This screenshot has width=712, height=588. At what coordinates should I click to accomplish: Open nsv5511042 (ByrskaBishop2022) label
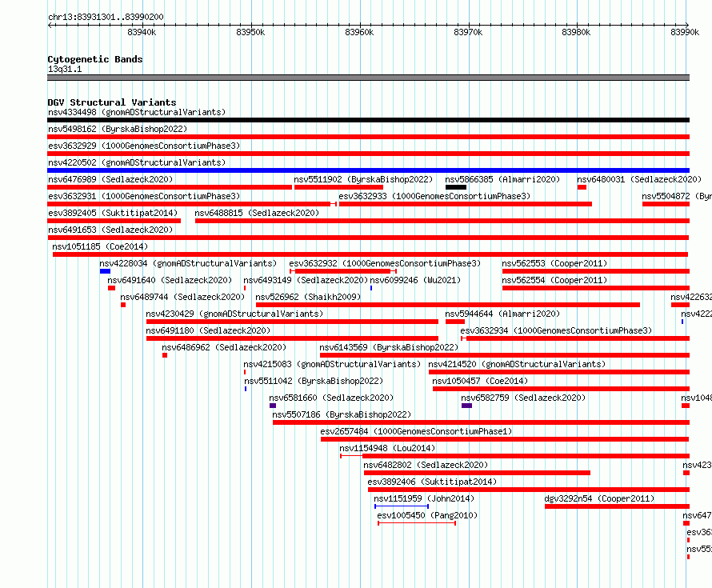[314, 381]
